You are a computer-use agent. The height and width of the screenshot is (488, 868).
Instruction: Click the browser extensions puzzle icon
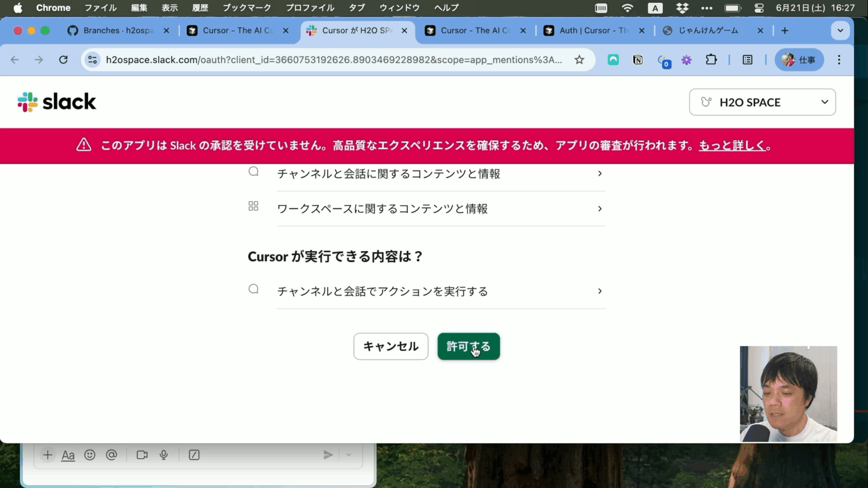(711, 59)
